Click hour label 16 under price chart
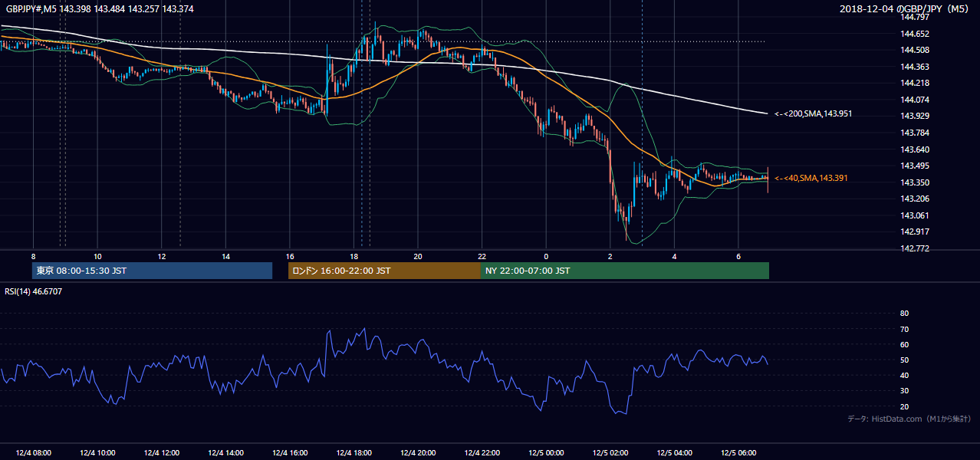This screenshot has width=980, height=460. coord(290,256)
